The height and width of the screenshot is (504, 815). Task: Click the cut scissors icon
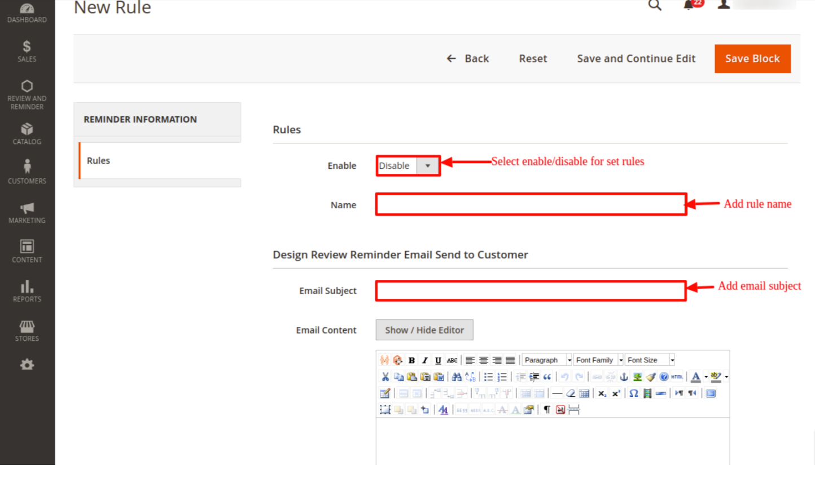pyautogui.click(x=385, y=377)
